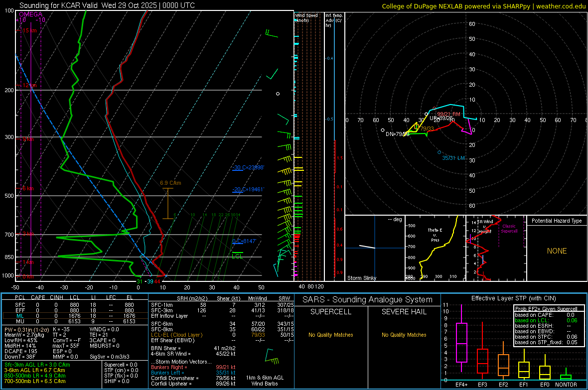Click the '700-500mb LR = 6.5 C/km' line
Viewport: 588px width, 390px height.
click(x=35, y=381)
